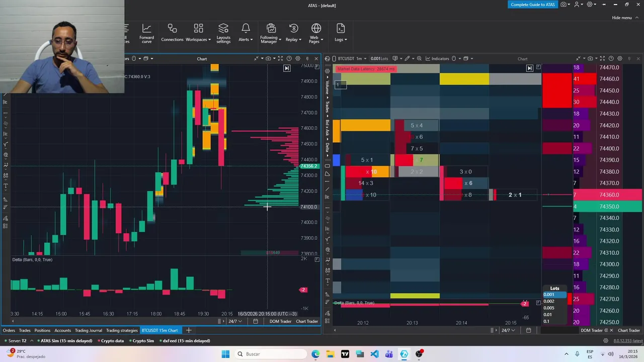Open 24/7 session dropdown in left chart
This screenshot has height=362, width=644.
[235, 321]
